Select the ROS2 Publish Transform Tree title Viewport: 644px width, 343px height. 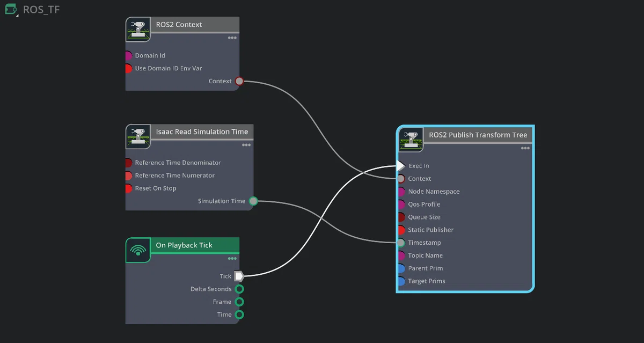(x=478, y=135)
